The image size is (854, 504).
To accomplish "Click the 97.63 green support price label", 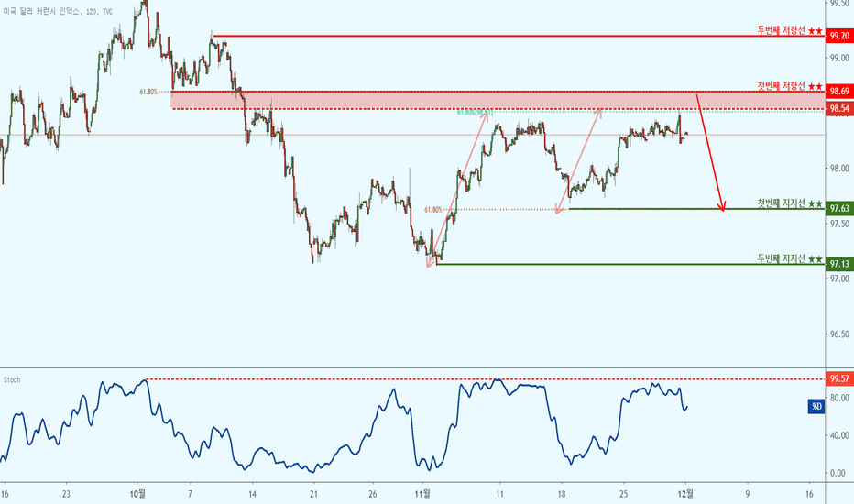I will [x=839, y=208].
